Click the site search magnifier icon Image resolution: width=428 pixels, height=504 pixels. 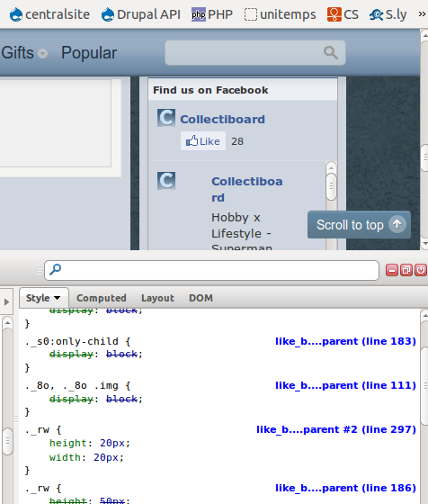pos(331,53)
